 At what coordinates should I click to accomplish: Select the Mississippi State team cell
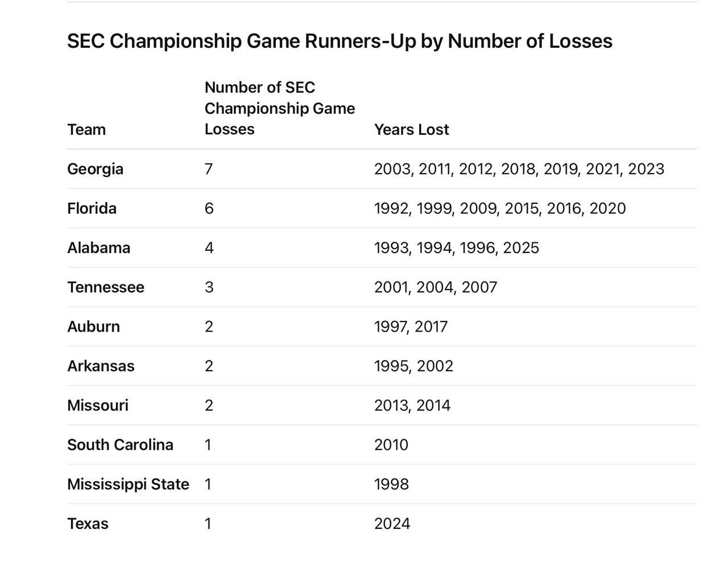coord(128,484)
